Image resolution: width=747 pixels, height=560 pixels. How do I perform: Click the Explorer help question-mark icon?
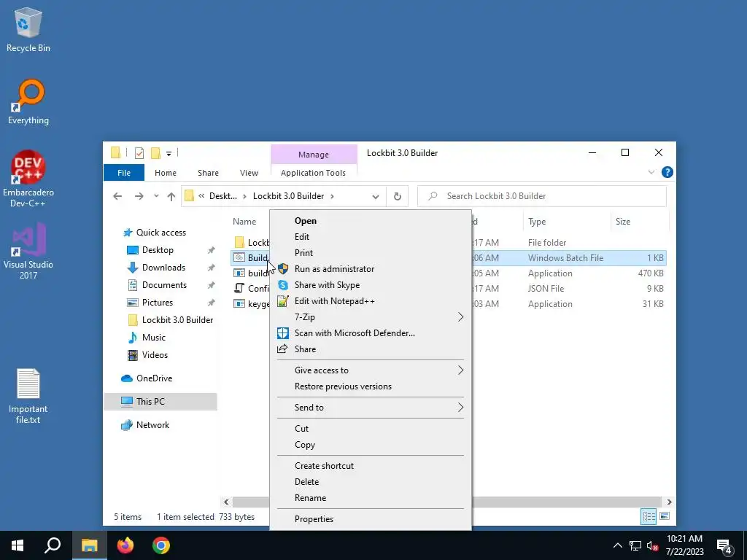(667, 172)
